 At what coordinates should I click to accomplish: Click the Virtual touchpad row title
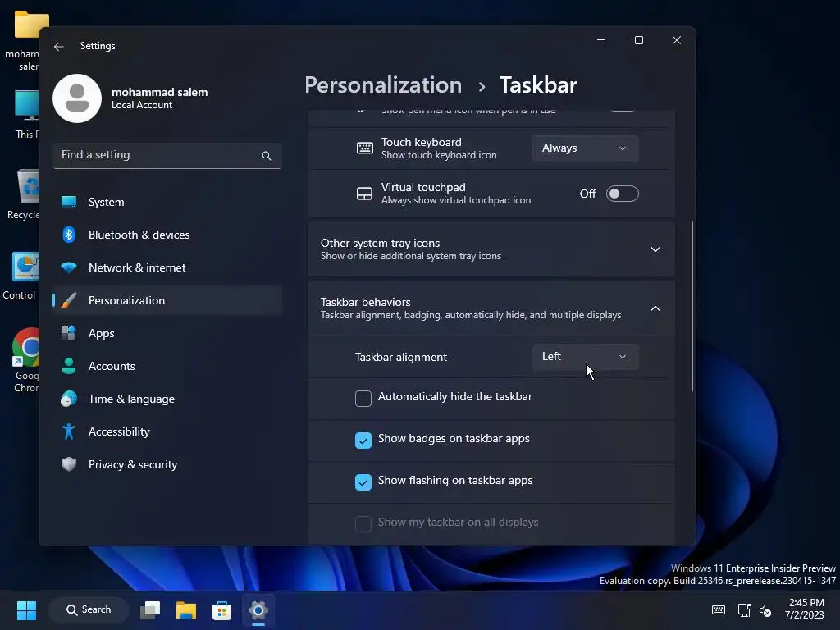423,188
